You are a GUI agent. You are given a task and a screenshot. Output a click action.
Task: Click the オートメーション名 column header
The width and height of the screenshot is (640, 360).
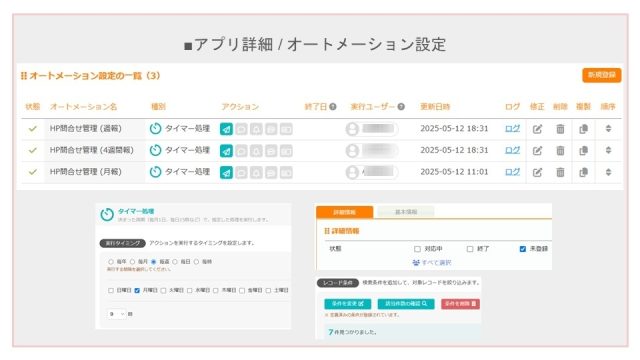[x=83, y=107]
